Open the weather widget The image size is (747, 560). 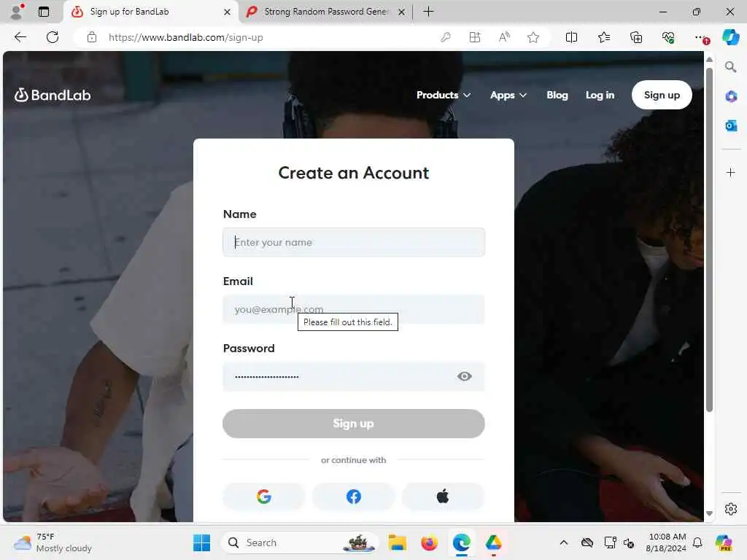53,542
